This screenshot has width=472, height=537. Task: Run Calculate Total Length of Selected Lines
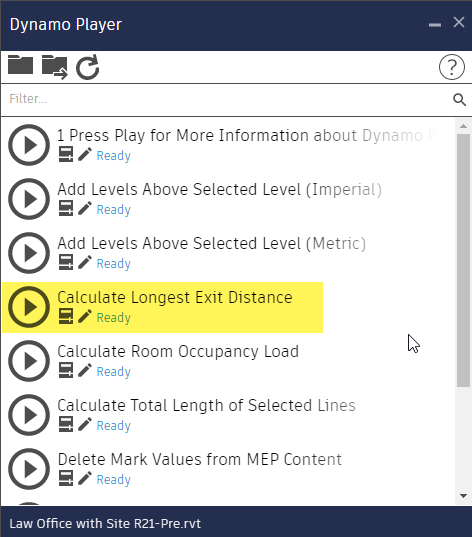pyautogui.click(x=29, y=415)
